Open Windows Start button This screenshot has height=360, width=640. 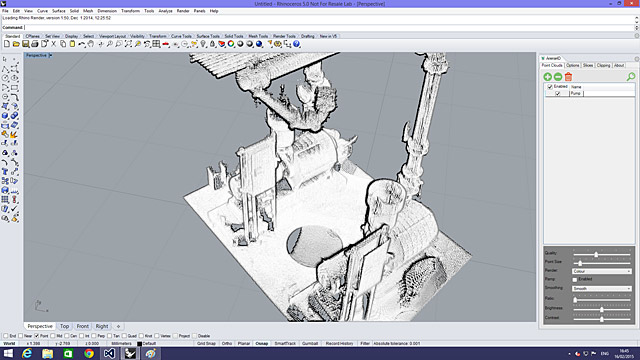pos(8,353)
